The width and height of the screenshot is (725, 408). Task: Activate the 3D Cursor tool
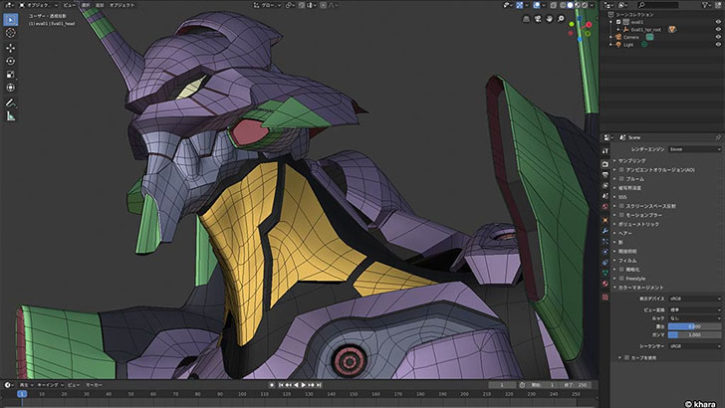click(x=11, y=33)
